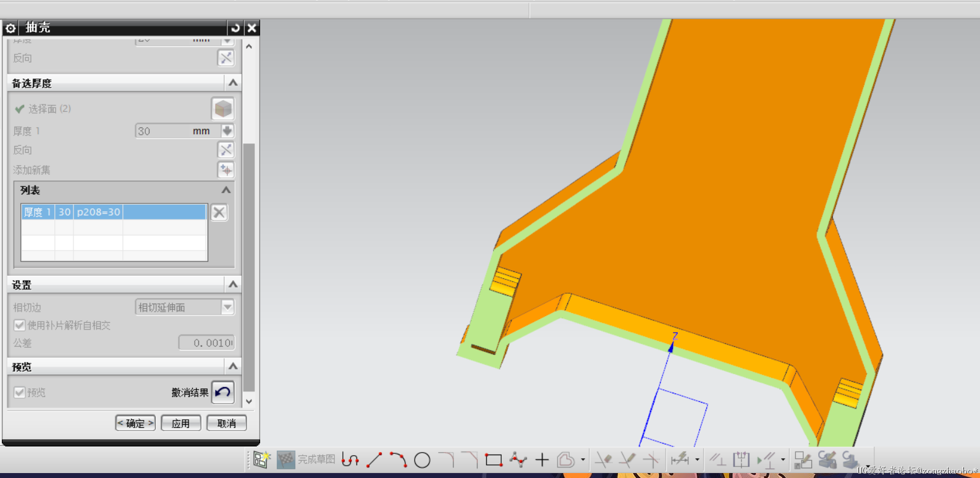Screen dimensions: 980x478
Task: Edit the 公差 tolerance field
Action: click(206, 343)
